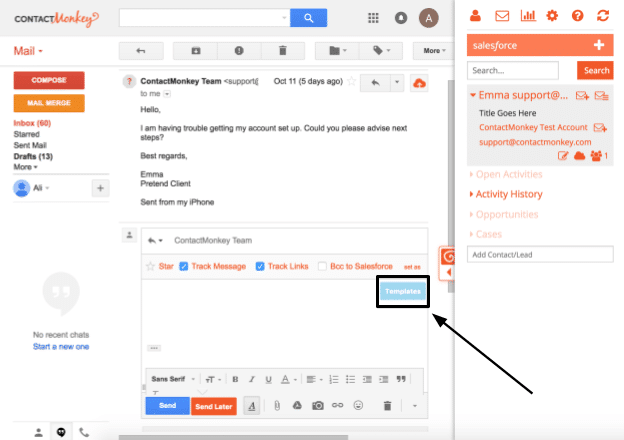
Task: Open the text color picker
Action: tap(289, 380)
